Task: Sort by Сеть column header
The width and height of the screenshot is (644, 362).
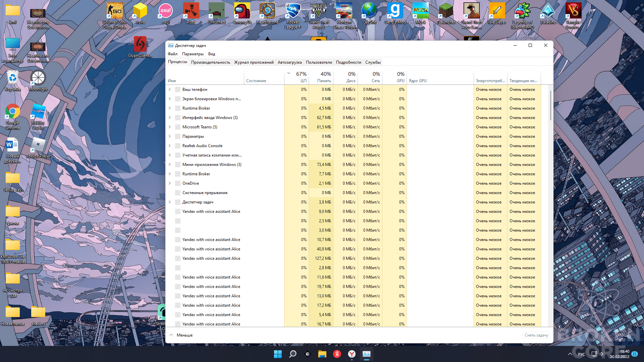Action: [x=370, y=77]
